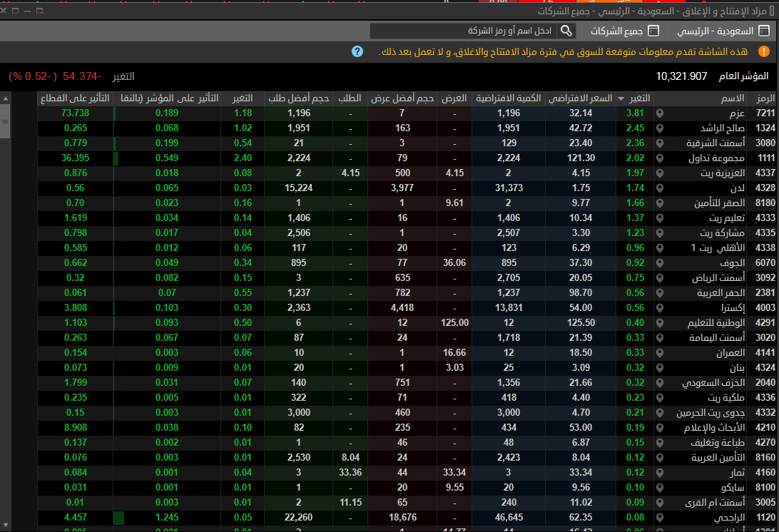Click the location pin icon for الراجحي row
This screenshot has height=532, width=779.
[x=660, y=518]
